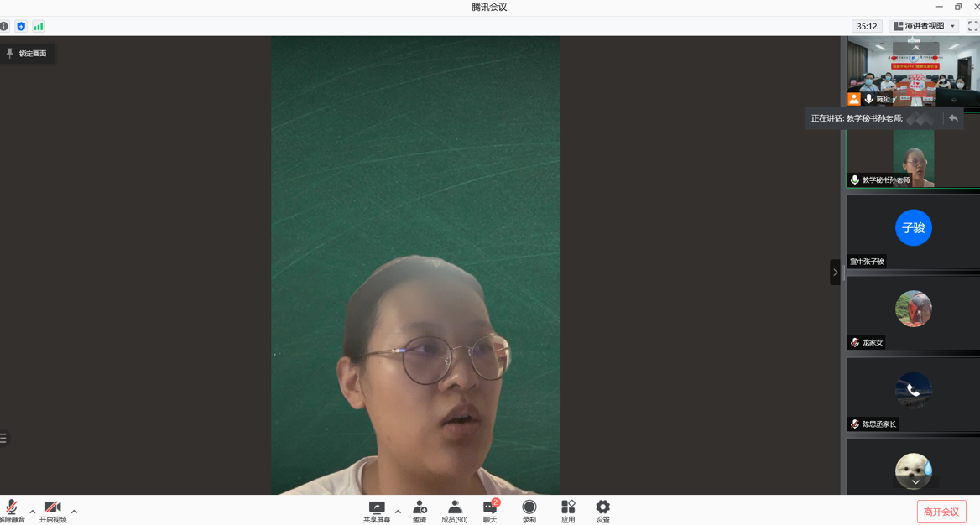The width and height of the screenshot is (980, 525).
Task: Open the Apps (应用) menu
Action: 568,510
